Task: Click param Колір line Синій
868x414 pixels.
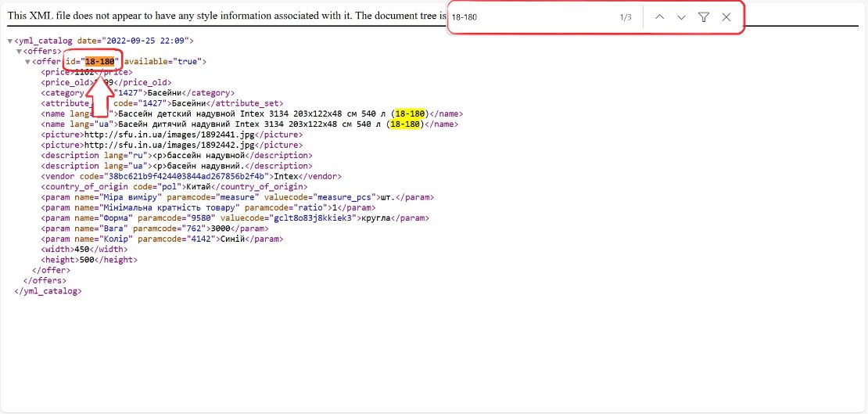Action: (162, 239)
